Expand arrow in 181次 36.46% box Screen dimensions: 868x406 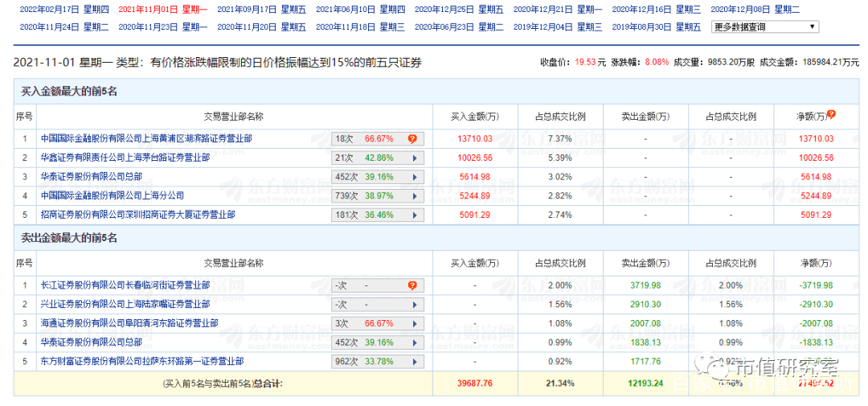[415, 215]
